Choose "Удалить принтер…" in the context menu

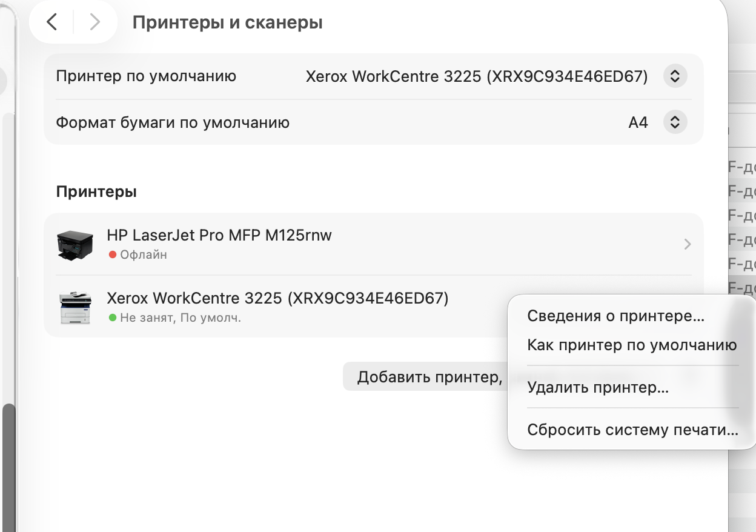coord(598,388)
